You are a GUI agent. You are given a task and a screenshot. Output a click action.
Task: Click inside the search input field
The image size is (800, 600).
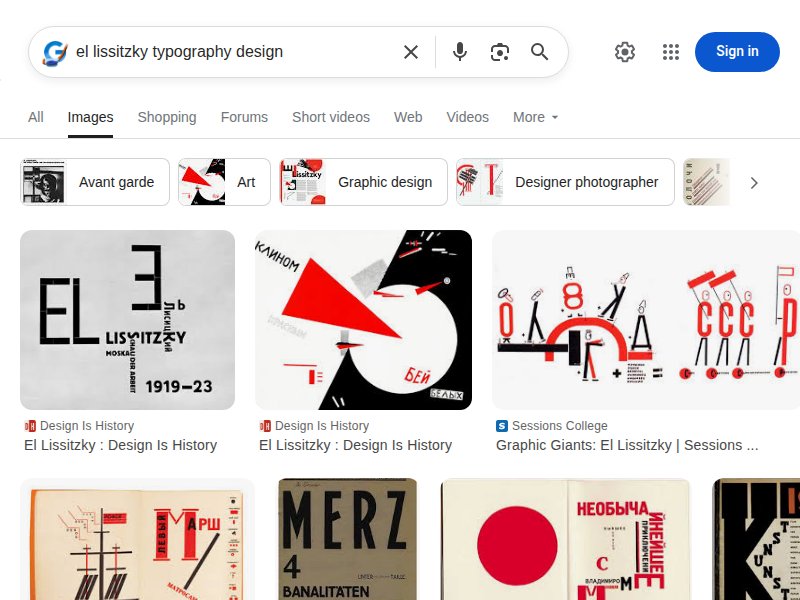coord(230,52)
